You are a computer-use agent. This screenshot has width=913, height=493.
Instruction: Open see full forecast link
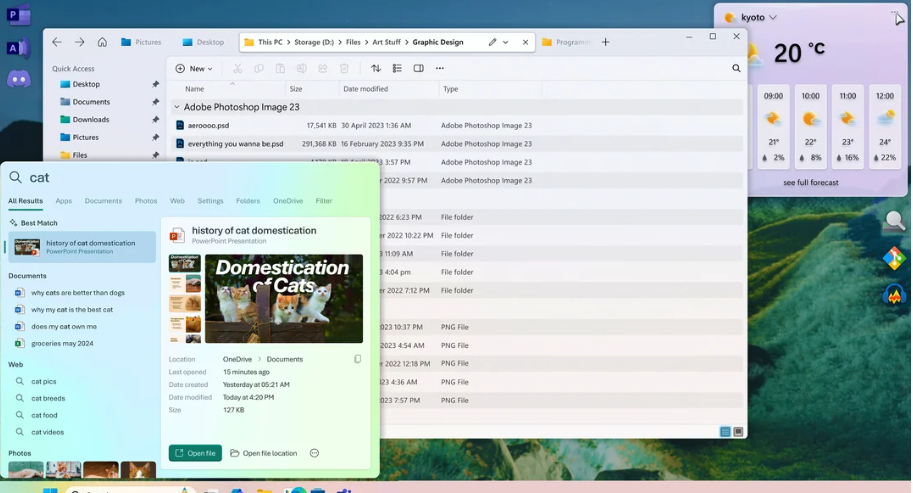(x=811, y=182)
